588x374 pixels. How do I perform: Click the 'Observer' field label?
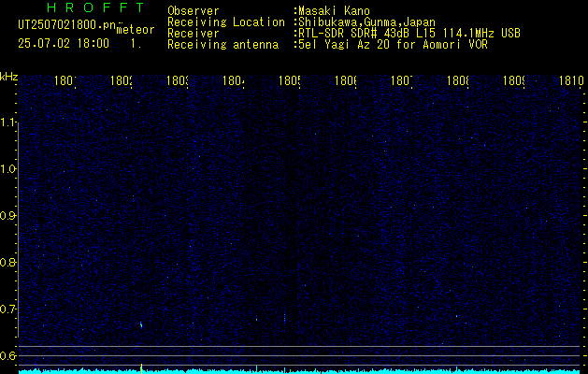(194, 11)
